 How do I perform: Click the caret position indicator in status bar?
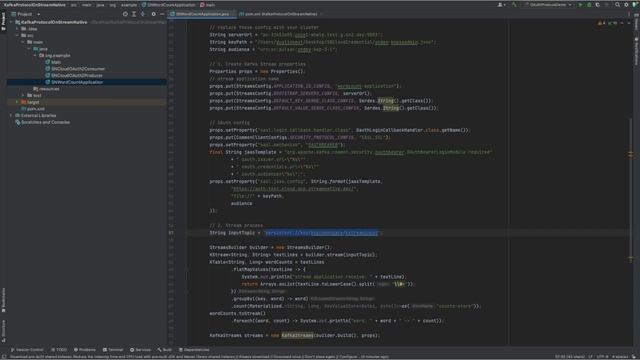click(x=570, y=357)
